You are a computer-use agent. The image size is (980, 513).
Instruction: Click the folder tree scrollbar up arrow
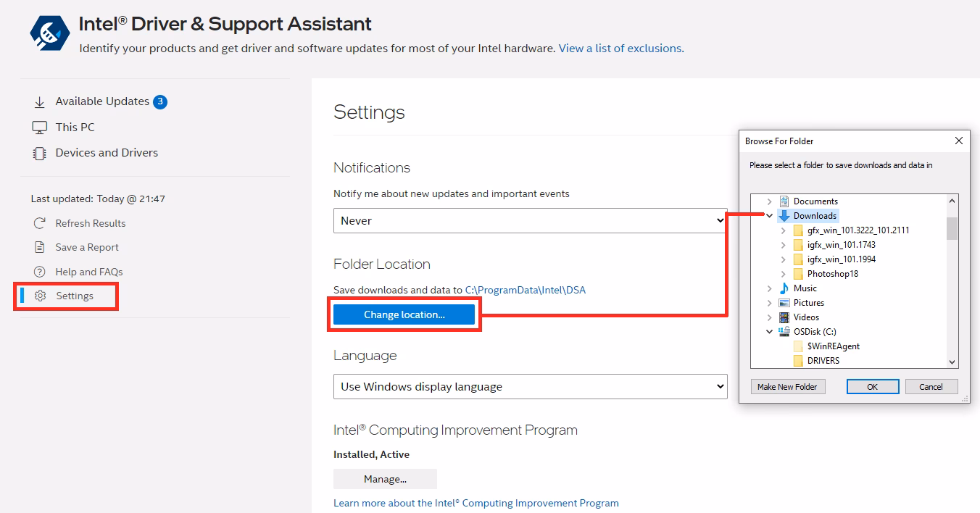[952, 201]
